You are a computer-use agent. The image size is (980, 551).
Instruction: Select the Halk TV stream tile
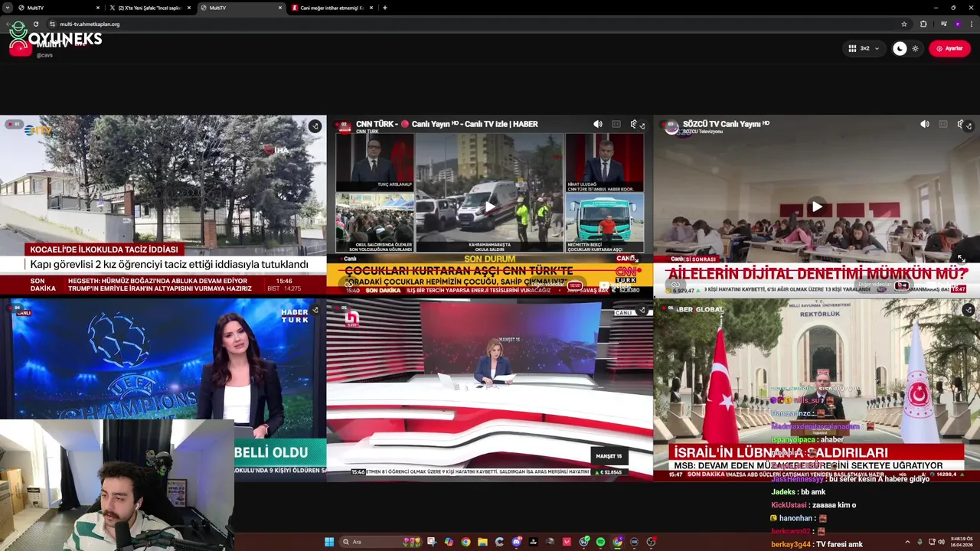pos(490,390)
